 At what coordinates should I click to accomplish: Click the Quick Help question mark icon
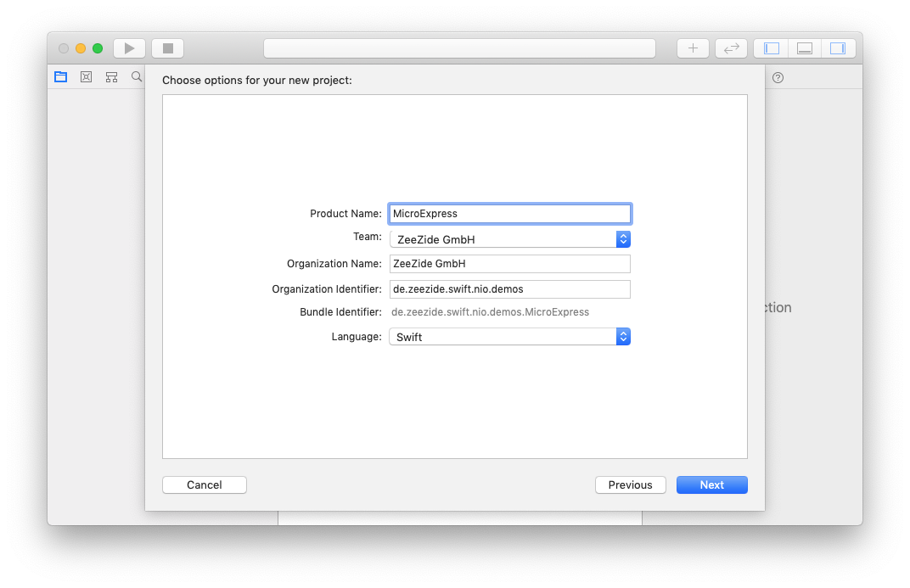pos(778,78)
